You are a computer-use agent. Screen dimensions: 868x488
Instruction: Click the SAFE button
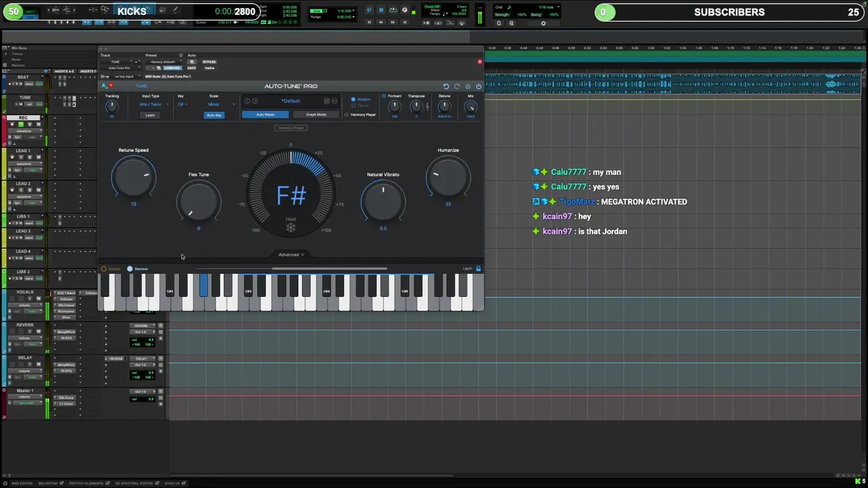click(x=191, y=68)
